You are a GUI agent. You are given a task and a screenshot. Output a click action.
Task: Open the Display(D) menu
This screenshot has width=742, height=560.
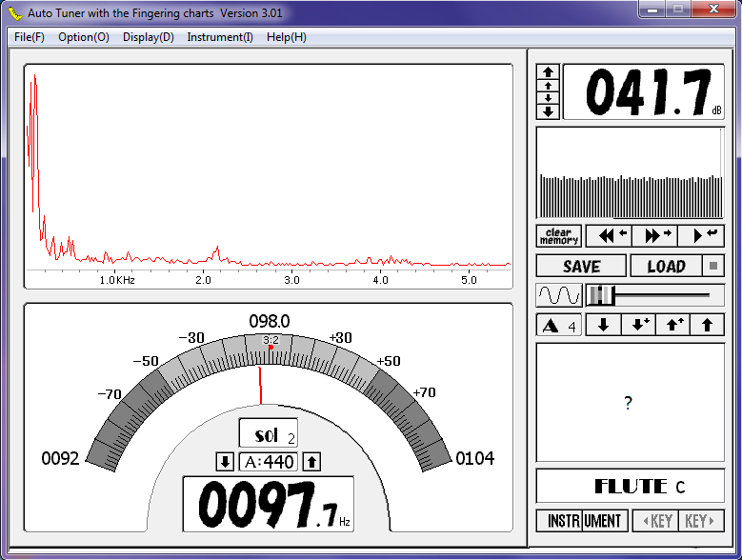[149, 37]
